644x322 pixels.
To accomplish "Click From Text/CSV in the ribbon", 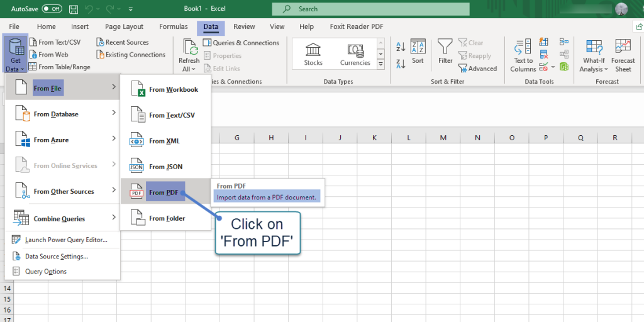I will [55, 42].
